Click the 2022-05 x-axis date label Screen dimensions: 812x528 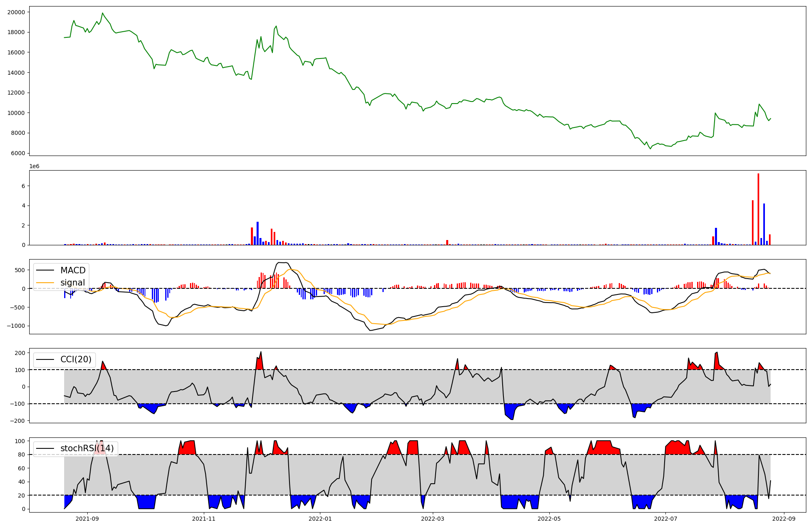[x=549, y=519]
